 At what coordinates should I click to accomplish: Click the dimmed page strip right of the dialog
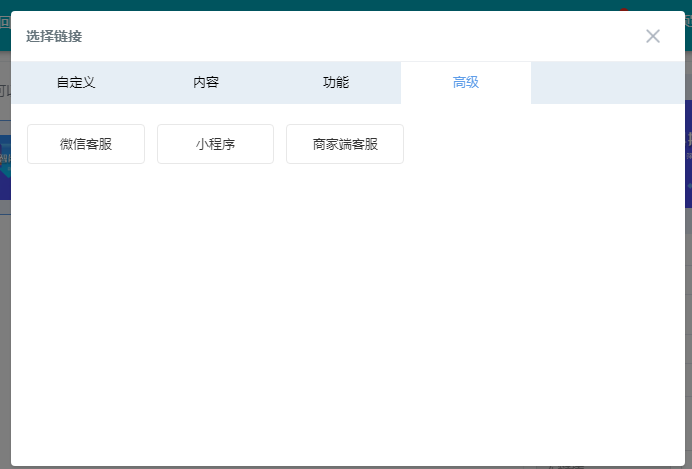point(688,300)
